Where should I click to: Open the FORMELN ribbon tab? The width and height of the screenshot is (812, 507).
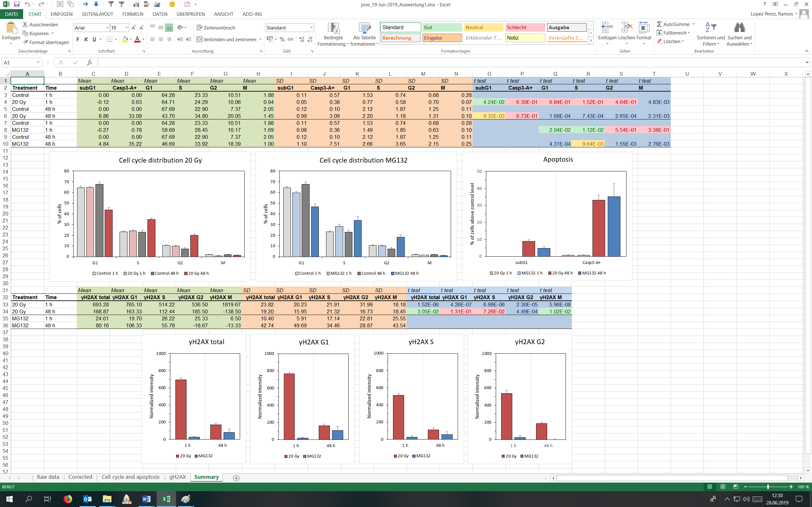click(x=133, y=14)
